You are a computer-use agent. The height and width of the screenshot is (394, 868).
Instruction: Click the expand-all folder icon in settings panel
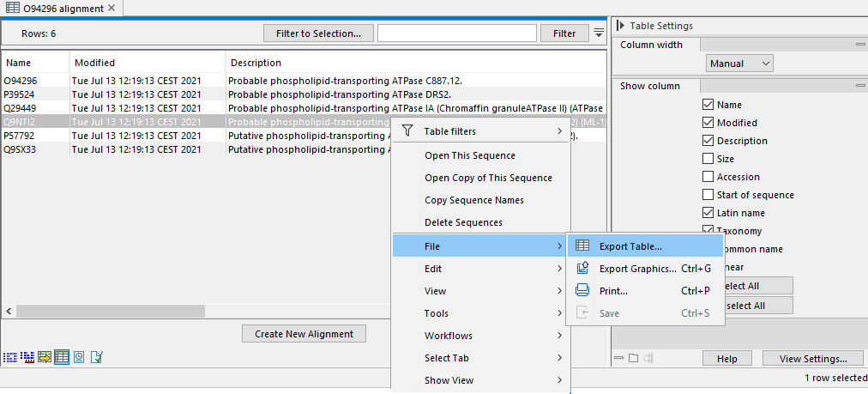coord(633,358)
